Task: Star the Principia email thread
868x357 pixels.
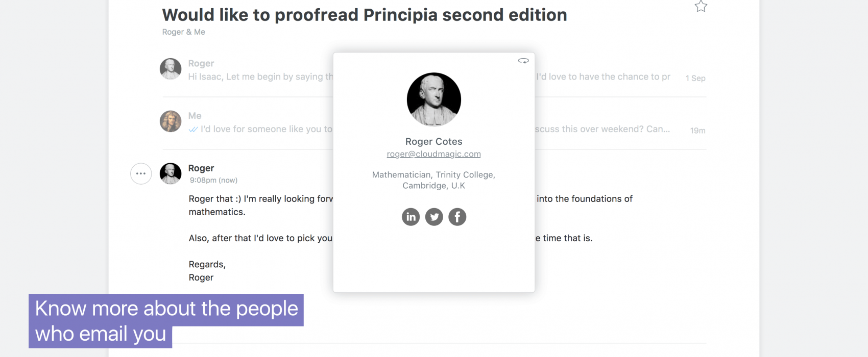Action: [x=701, y=6]
